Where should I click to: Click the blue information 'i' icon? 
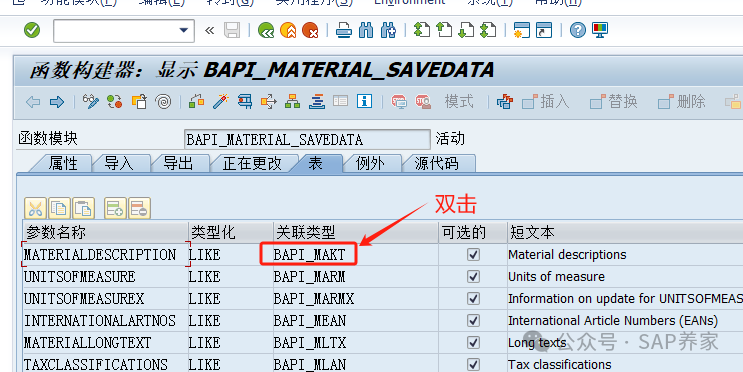(364, 101)
